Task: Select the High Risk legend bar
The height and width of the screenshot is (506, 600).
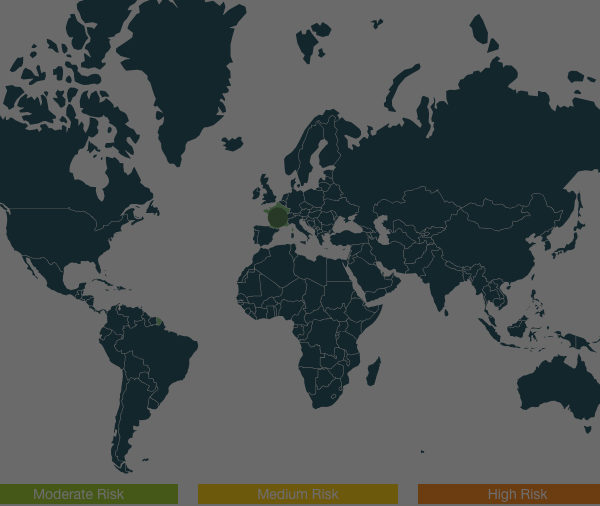Action: pos(508,494)
